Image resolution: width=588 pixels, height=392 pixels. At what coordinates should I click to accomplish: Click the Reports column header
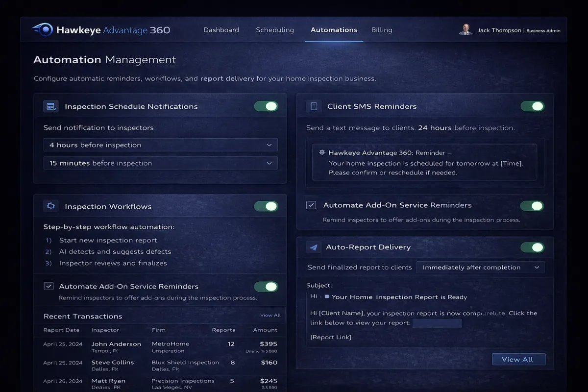click(x=223, y=330)
